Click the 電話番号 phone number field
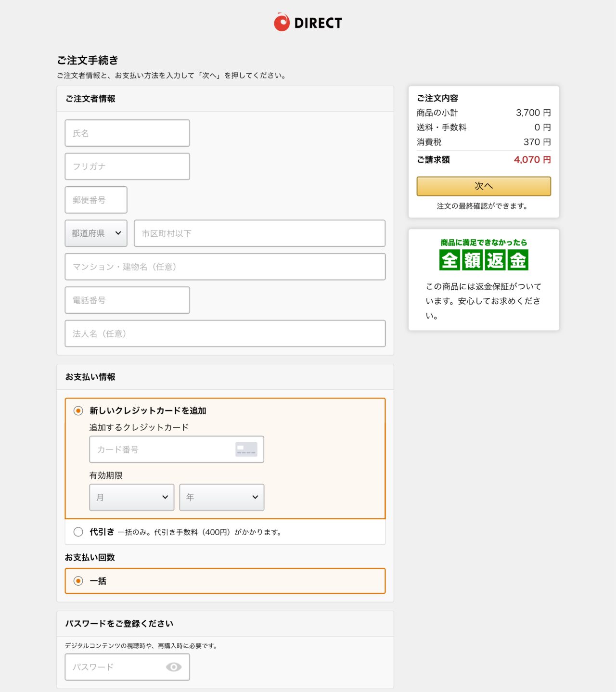Viewport: 616px width, 692px height. [127, 300]
